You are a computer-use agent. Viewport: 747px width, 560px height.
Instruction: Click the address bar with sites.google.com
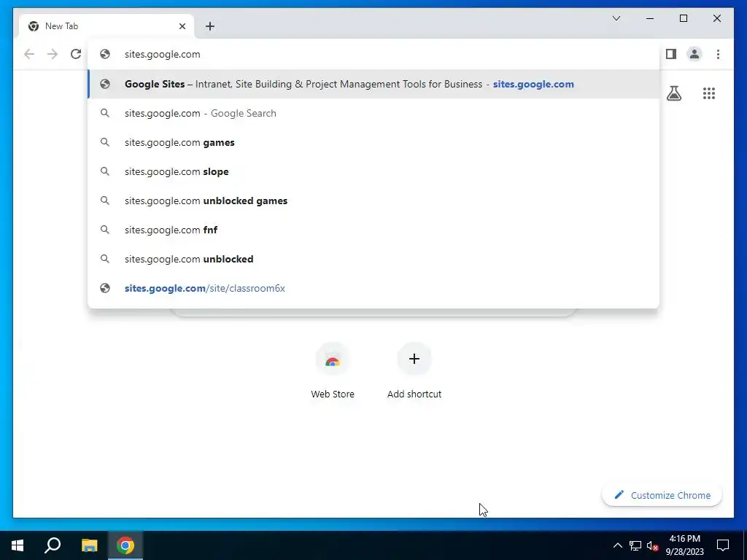click(x=373, y=54)
